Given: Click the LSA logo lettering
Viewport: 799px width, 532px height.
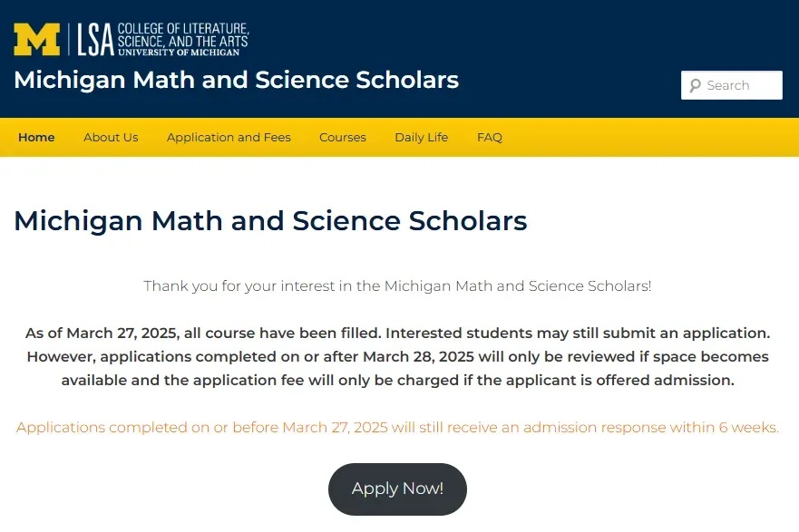Looking at the screenshot, I should point(96,40).
